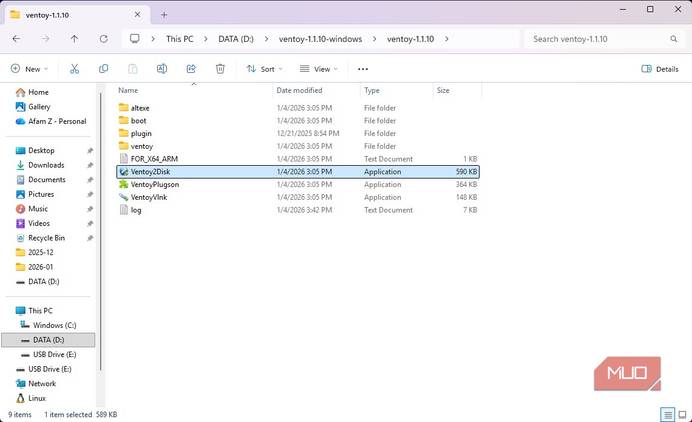Open Home in the sidebar

[38, 92]
